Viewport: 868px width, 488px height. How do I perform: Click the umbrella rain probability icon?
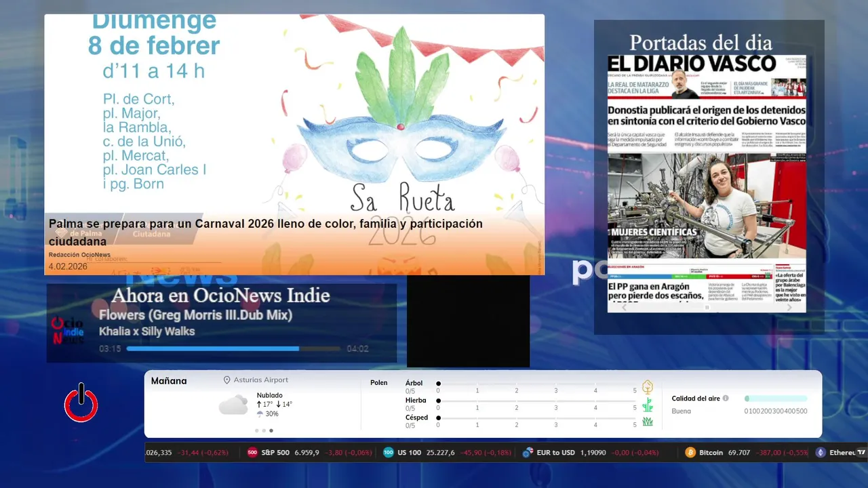point(260,414)
